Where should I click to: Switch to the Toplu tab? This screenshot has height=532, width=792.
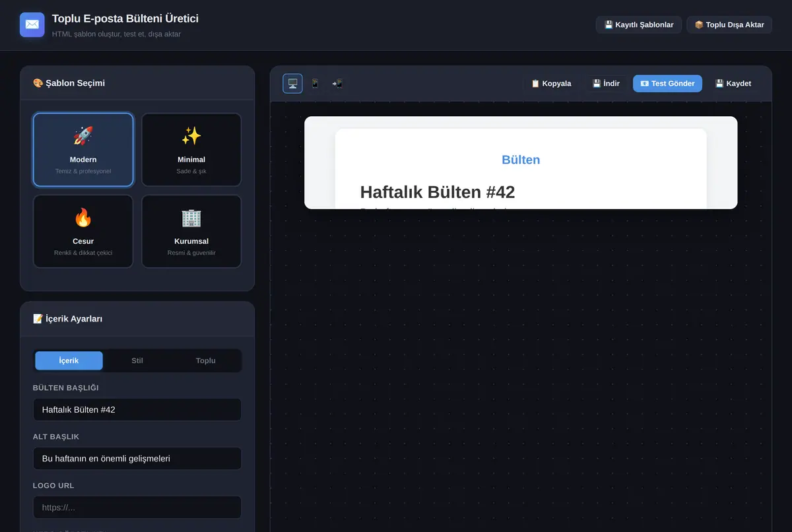click(206, 360)
